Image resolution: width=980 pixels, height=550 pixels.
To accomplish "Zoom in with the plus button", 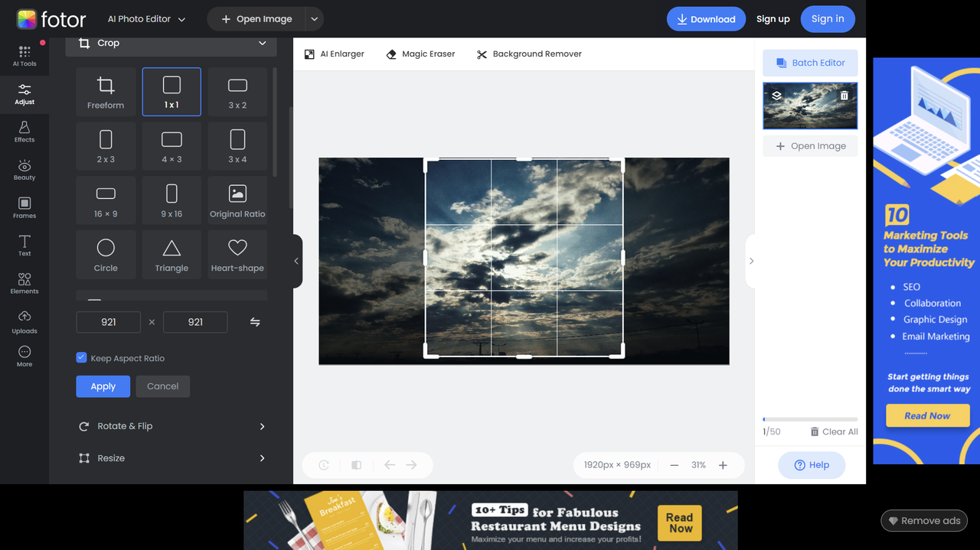I will point(723,465).
